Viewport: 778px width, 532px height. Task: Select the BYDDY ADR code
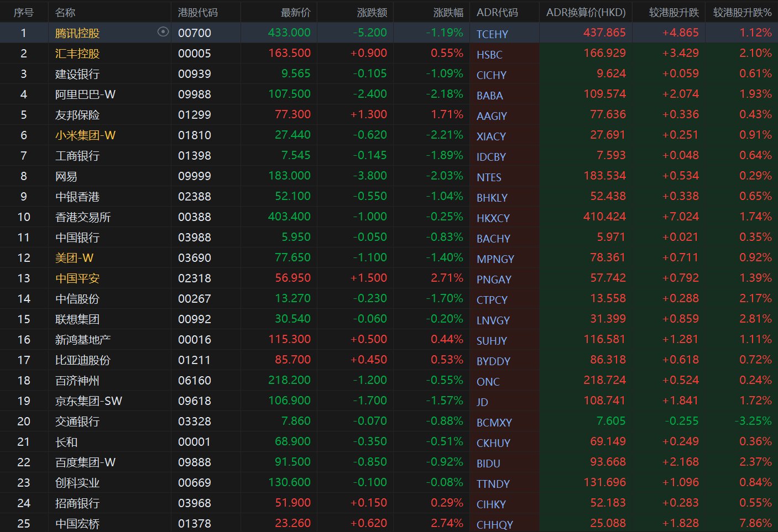click(x=493, y=361)
